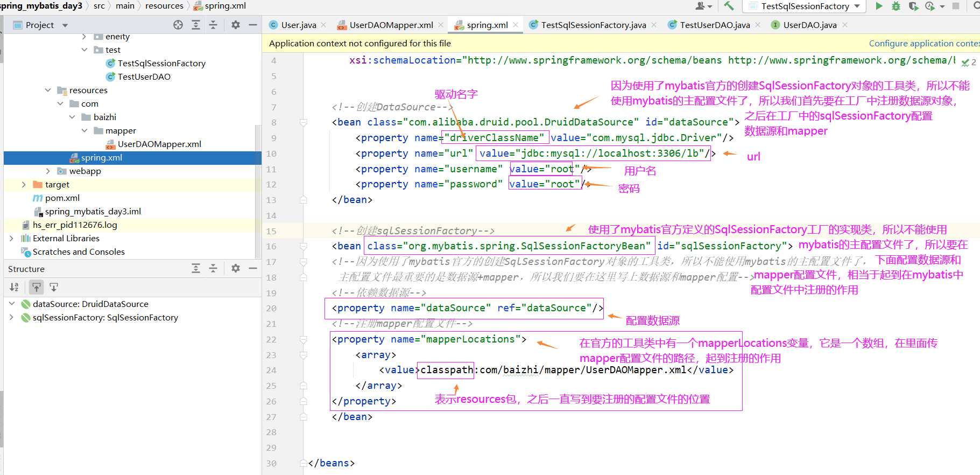Switch to the TestUserDAO.java tab

point(715,25)
